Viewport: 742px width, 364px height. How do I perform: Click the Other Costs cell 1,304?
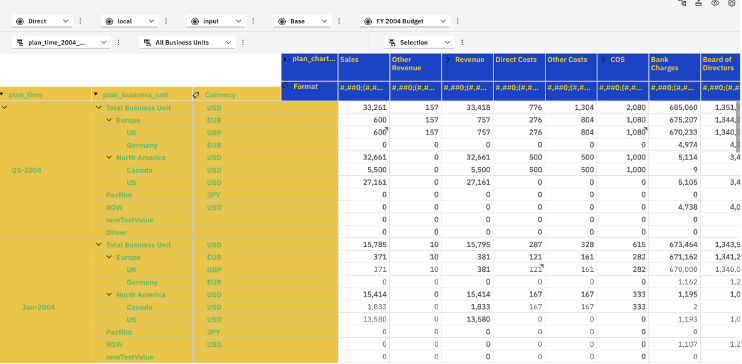click(x=571, y=108)
